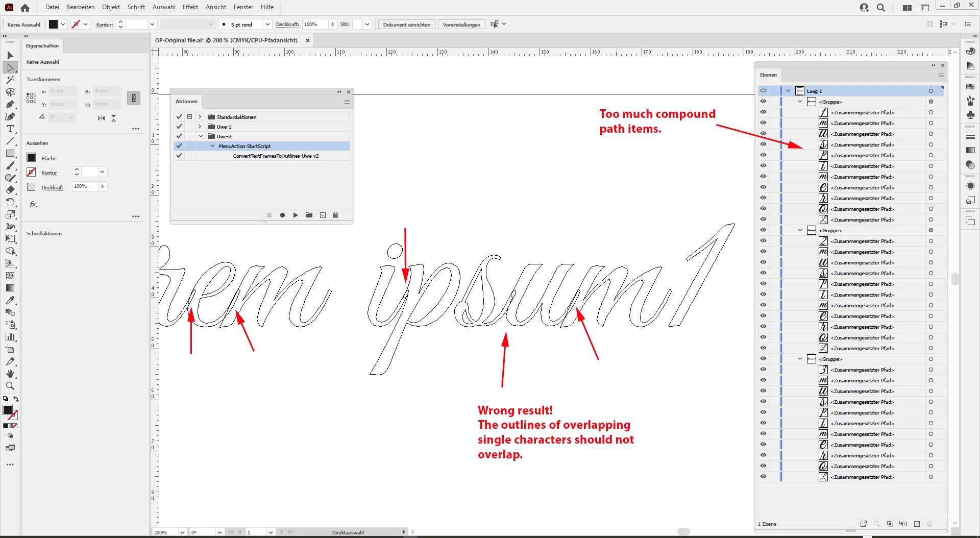Click the Fläche fill color swatch
The image size is (980, 538).
[31, 158]
